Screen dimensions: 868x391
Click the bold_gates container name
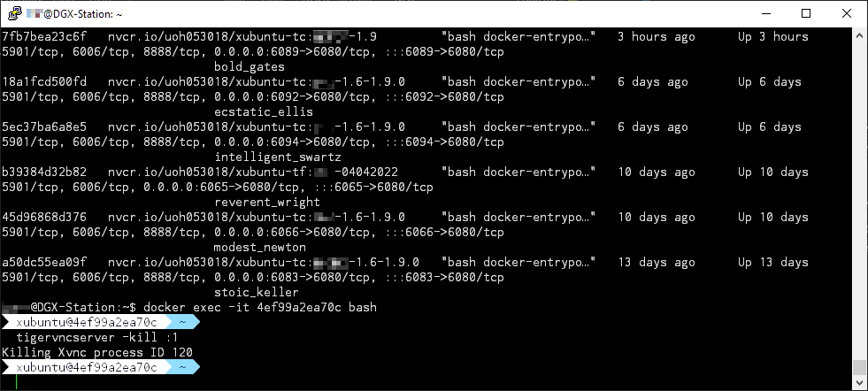tap(250, 66)
